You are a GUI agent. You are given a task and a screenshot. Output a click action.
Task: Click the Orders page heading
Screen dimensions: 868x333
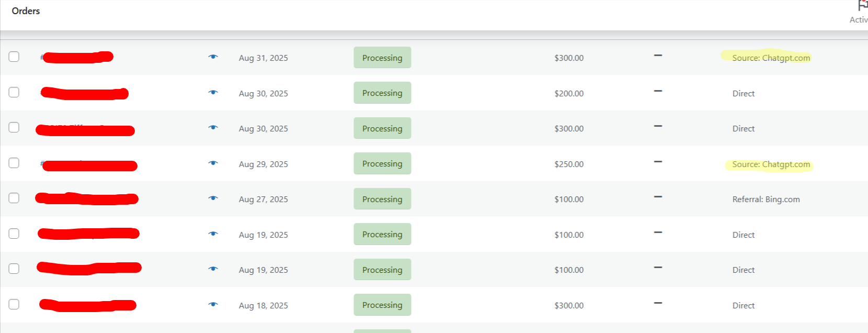(x=26, y=11)
